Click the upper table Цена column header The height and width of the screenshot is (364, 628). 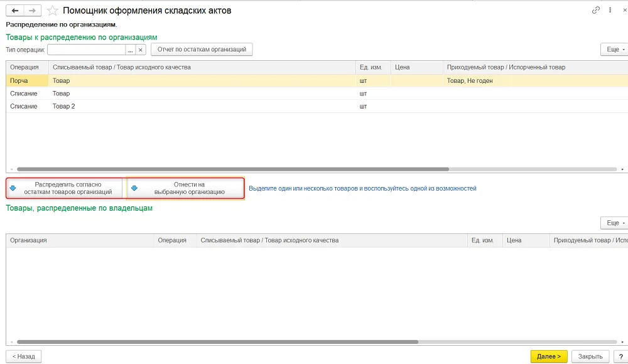(x=417, y=67)
